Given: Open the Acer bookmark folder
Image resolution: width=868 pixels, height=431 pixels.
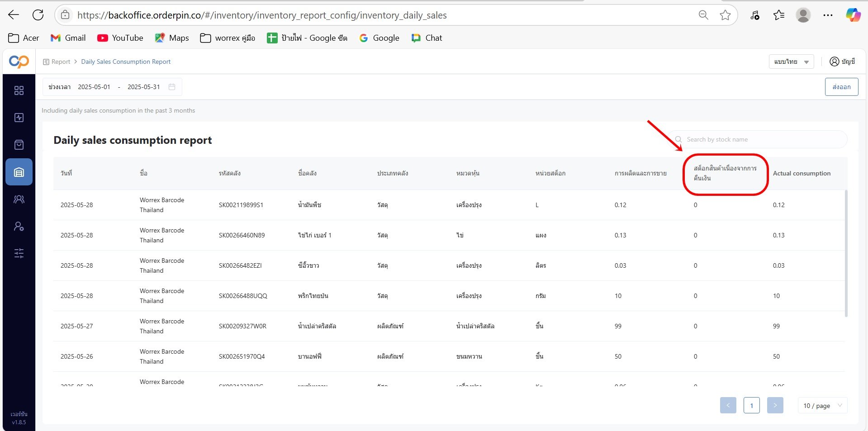Looking at the screenshot, I should click(24, 38).
